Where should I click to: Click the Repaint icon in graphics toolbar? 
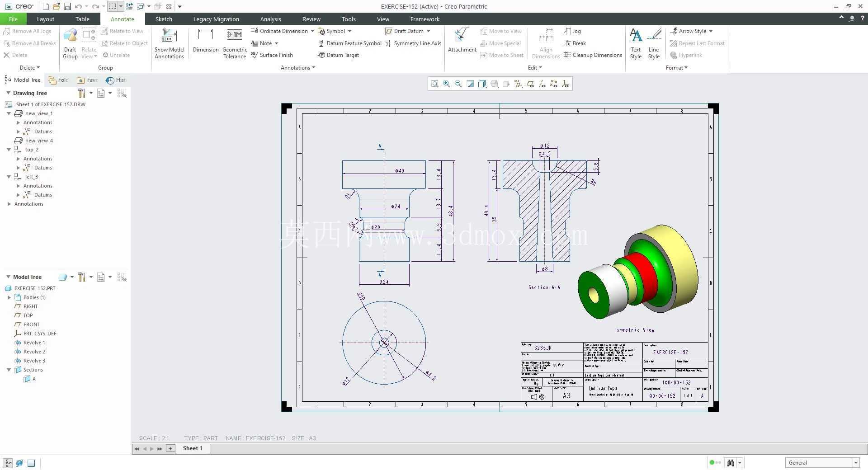coord(470,84)
